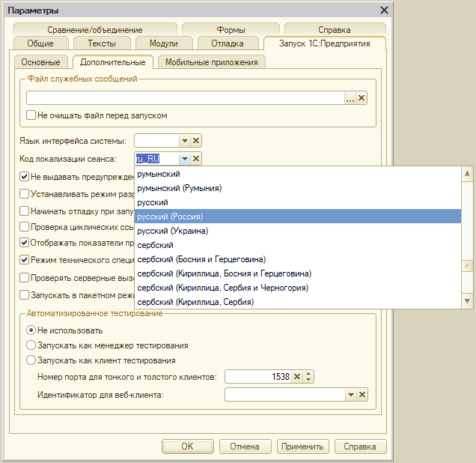Focus the Язык интерфейса системы input field

(157, 141)
